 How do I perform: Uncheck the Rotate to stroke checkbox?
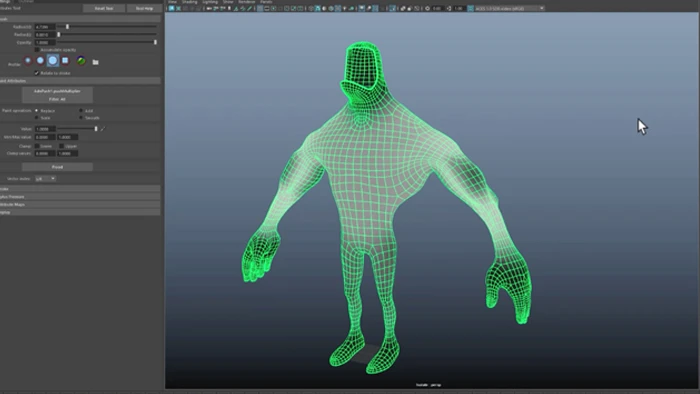pos(37,73)
